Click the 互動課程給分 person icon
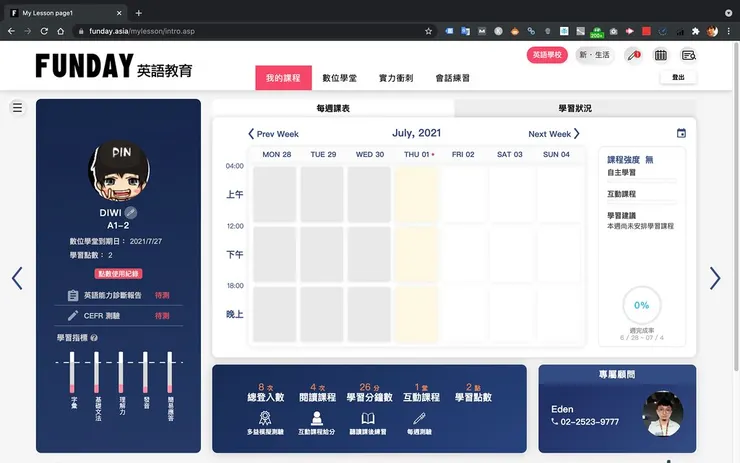 pyautogui.click(x=317, y=418)
